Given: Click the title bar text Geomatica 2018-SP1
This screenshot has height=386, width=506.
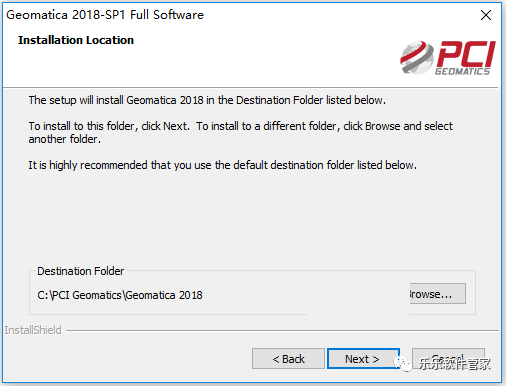Looking at the screenshot, I should click(x=105, y=15).
